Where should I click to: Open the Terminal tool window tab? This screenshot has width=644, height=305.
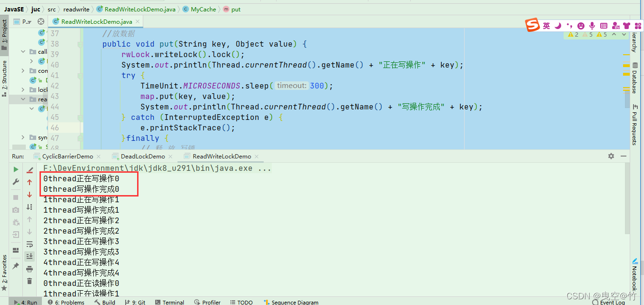point(169,302)
